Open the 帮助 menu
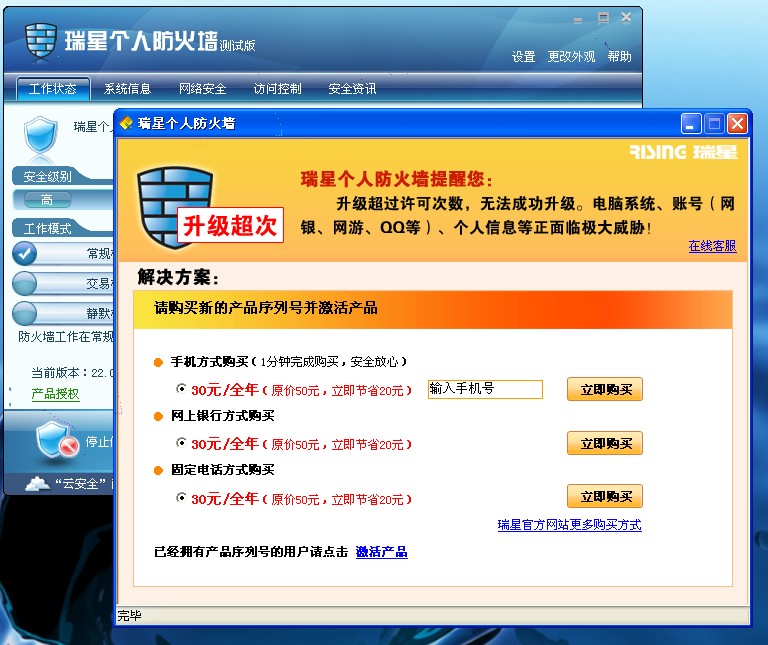 tap(619, 57)
